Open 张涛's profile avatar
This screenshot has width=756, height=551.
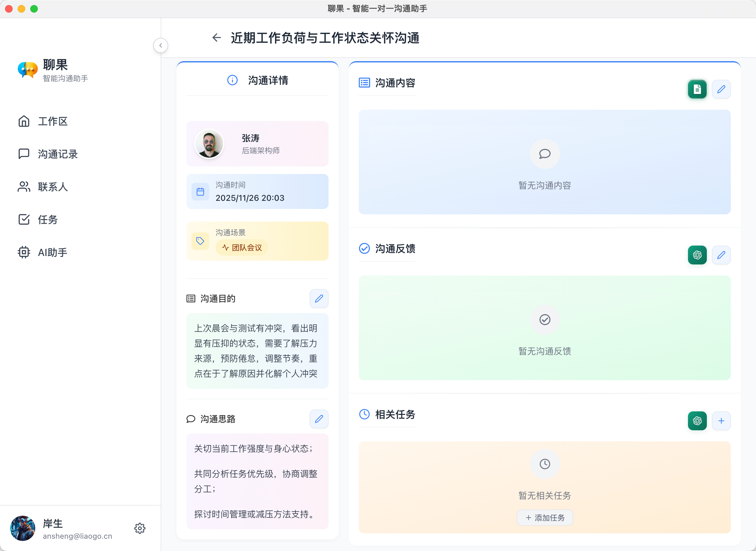pyautogui.click(x=209, y=143)
